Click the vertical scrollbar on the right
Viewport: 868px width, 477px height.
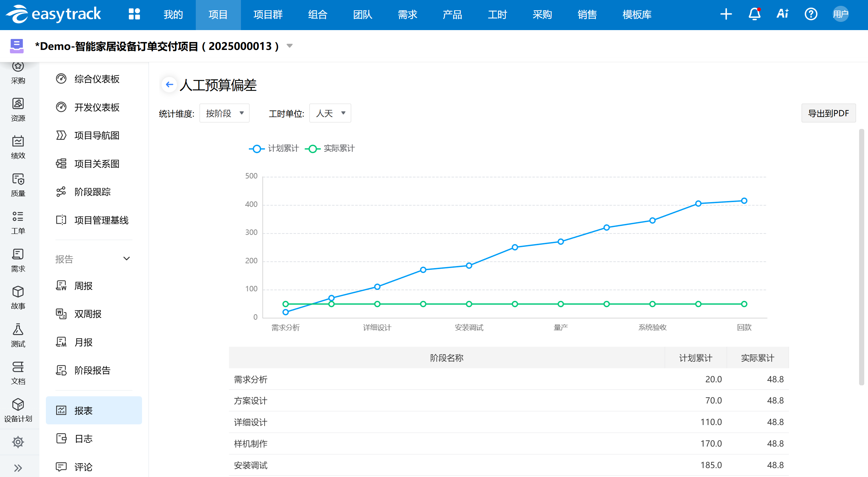point(861,256)
